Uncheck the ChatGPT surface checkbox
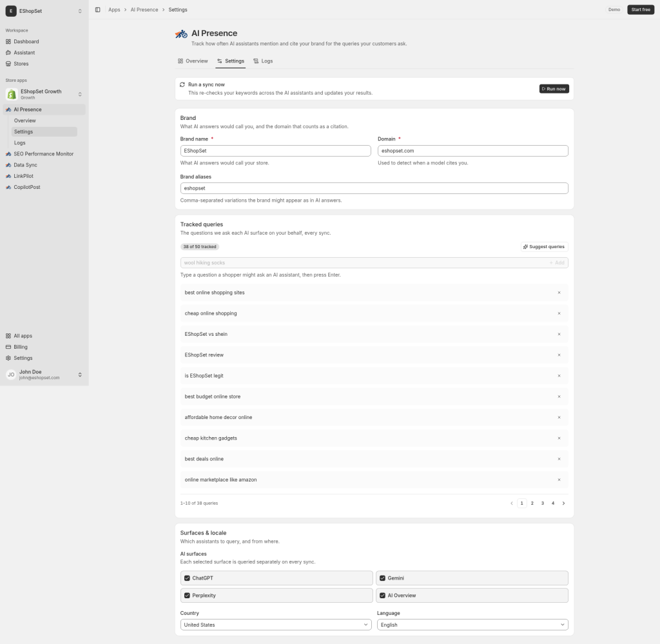660x644 pixels. 188,578
